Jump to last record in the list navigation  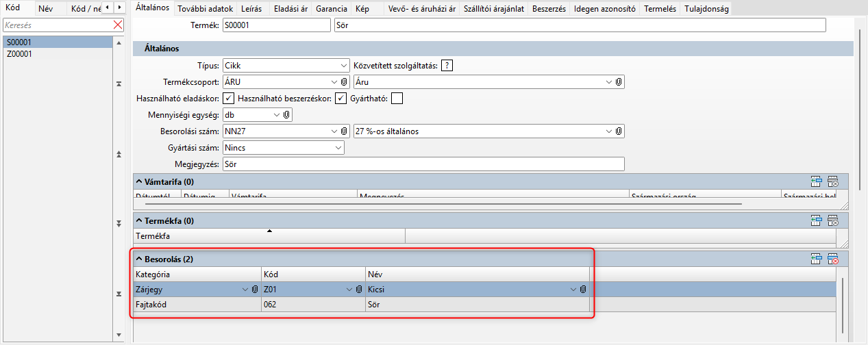click(x=119, y=294)
